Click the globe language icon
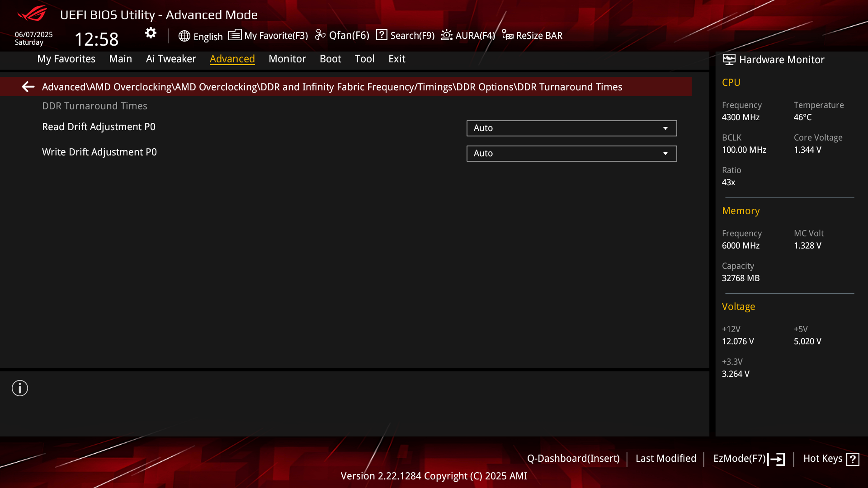The image size is (868, 488). pyautogui.click(x=184, y=36)
